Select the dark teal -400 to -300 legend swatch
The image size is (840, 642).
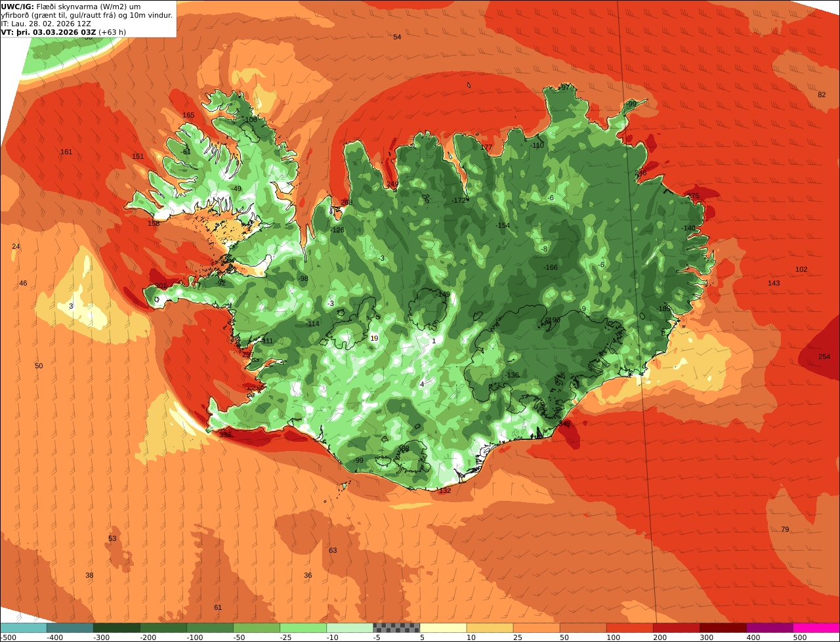coord(70,628)
